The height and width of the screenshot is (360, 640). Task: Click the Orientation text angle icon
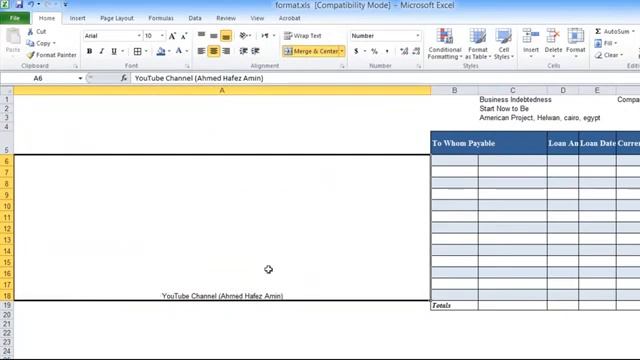(243, 36)
